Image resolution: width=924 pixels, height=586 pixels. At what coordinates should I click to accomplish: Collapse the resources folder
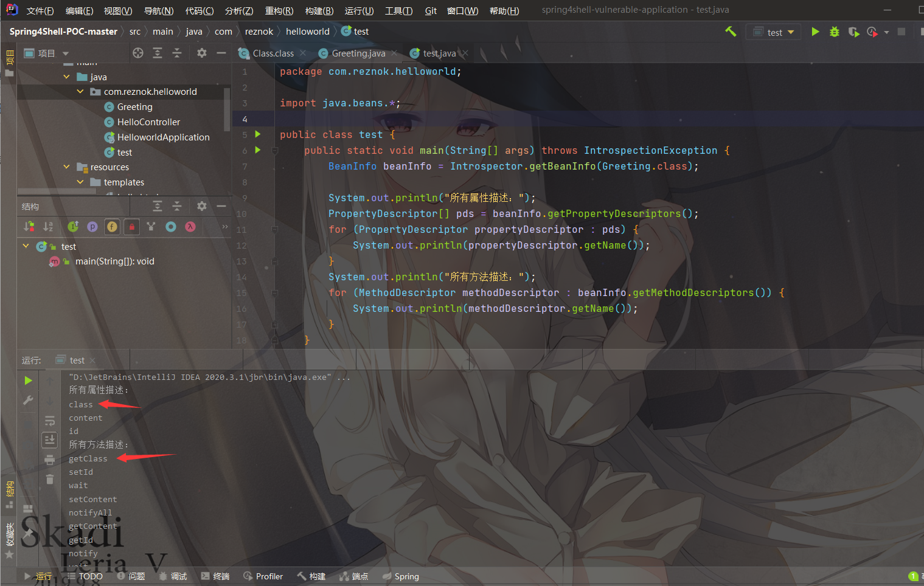coord(67,167)
